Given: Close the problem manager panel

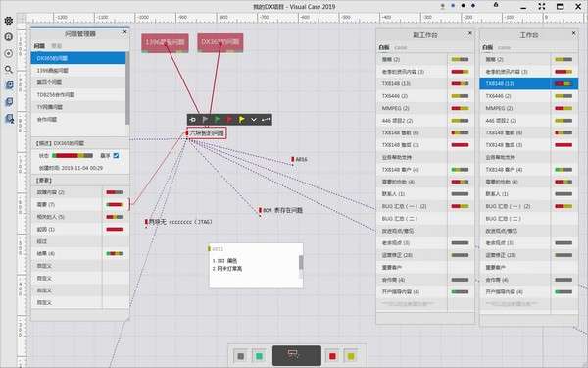Looking at the screenshot, I should pos(124,32).
